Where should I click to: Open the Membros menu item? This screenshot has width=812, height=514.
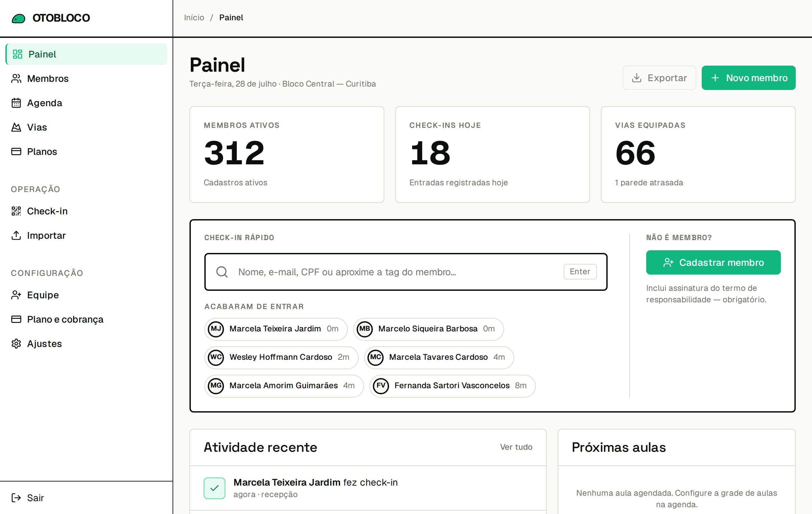[86, 78]
